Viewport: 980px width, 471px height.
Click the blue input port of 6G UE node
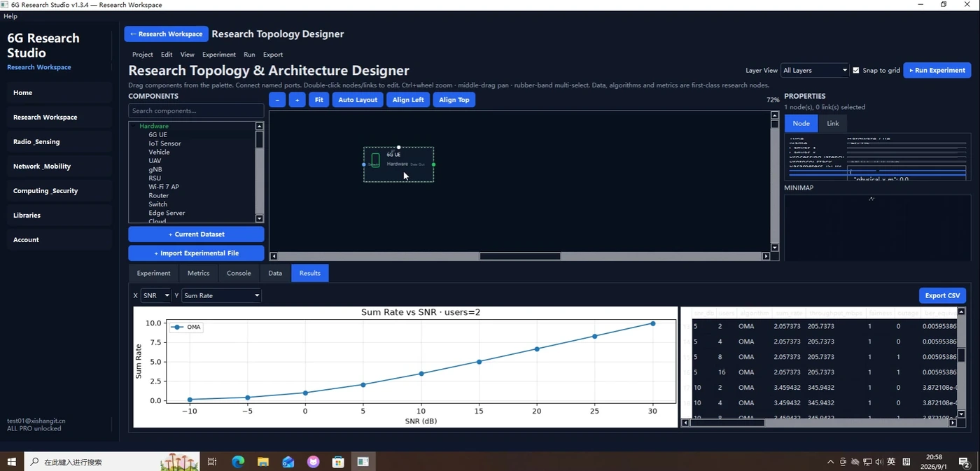coord(364,164)
